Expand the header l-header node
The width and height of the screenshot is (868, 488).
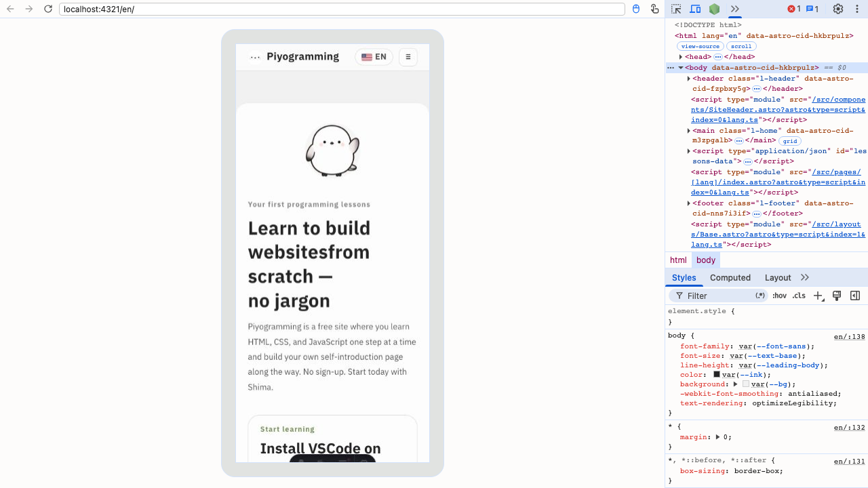[689, 79]
